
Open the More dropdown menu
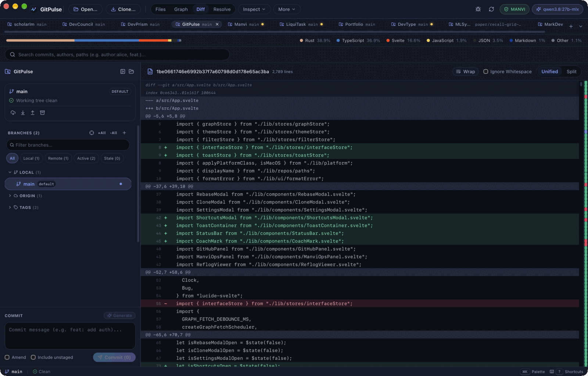287,9
